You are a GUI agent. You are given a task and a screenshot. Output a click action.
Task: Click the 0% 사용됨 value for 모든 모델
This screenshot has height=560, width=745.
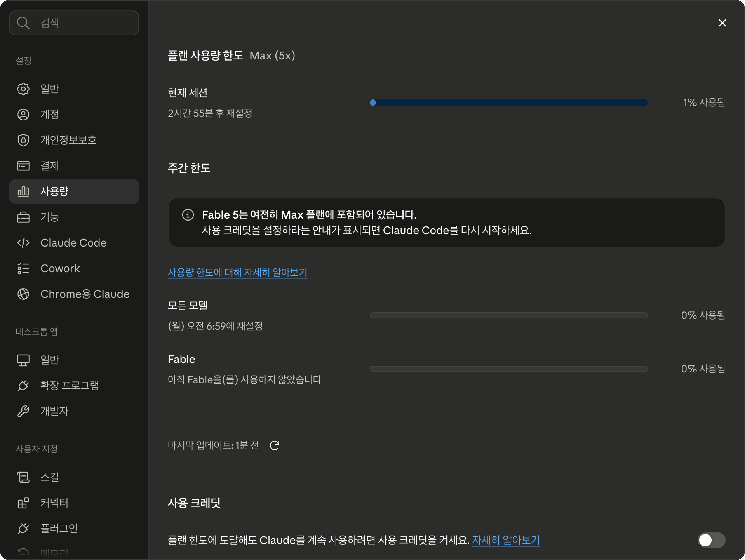[x=703, y=315]
